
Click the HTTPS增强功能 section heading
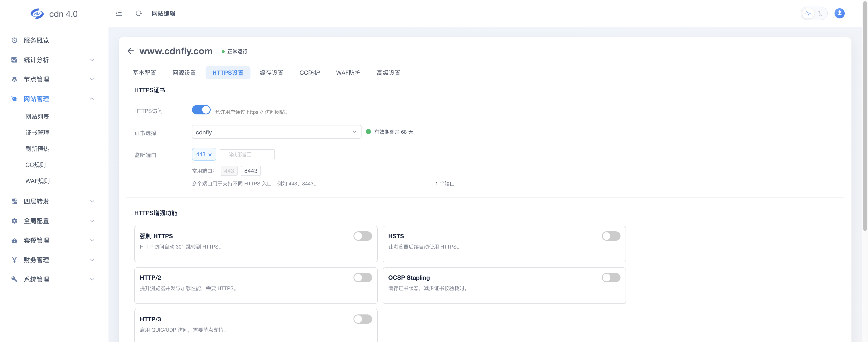click(x=156, y=213)
